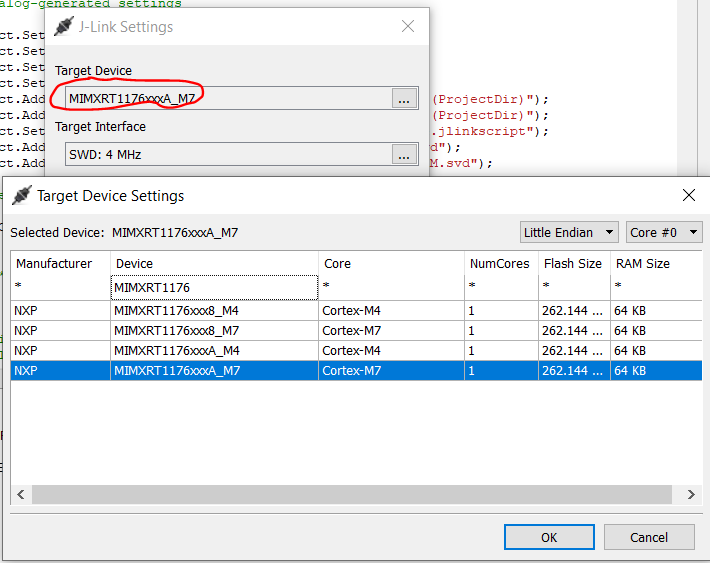Click the Device filter field containing MIMXRT1176
This screenshot has height=563, width=710.
[214, 288]
